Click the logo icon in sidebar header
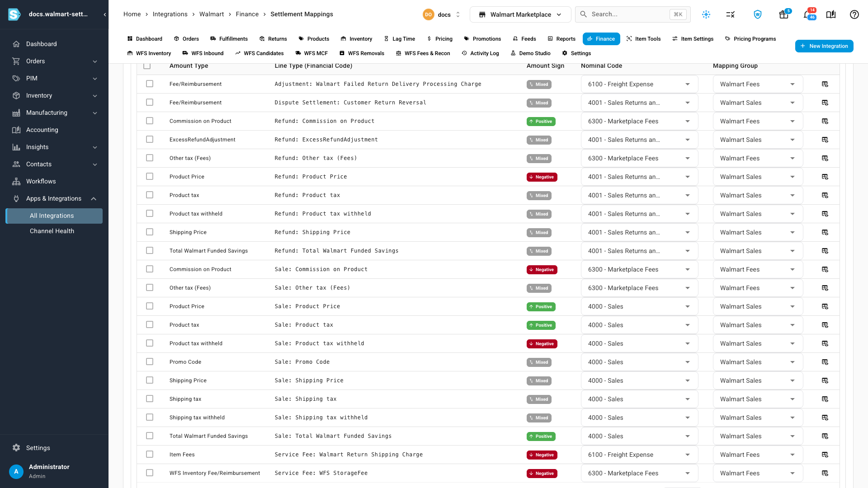 click(14, 14)
